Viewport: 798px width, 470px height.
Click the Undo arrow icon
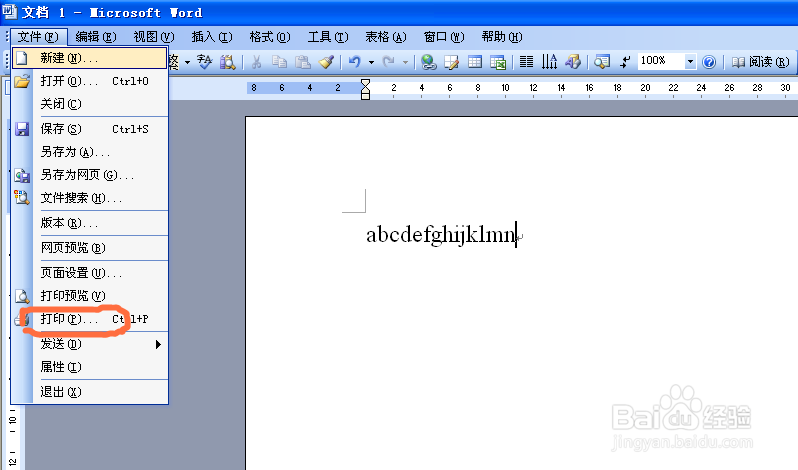click(x=355, y=62)
